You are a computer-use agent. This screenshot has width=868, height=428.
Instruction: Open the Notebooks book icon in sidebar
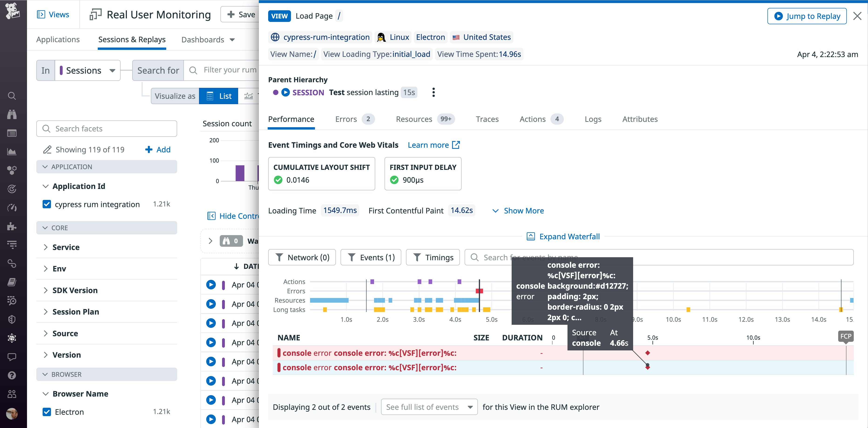[12, 282]
